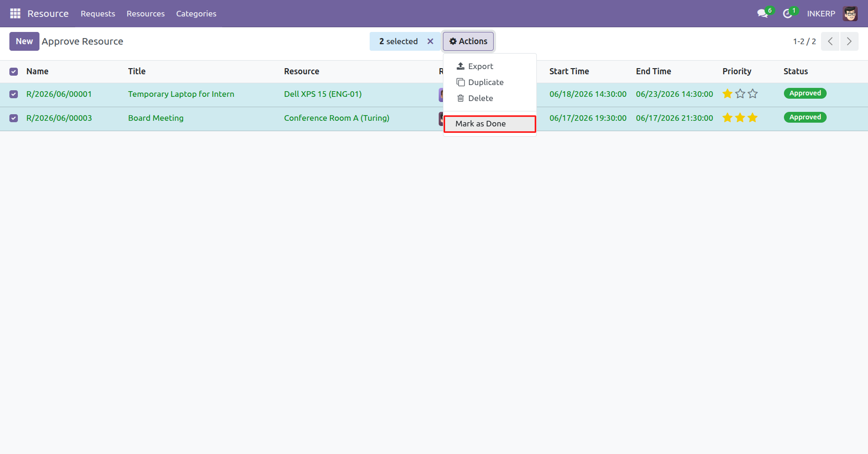Click the 1-2 / 2 pager counter
The height and width of the screenshot is (454, 868).
(805, 41)
